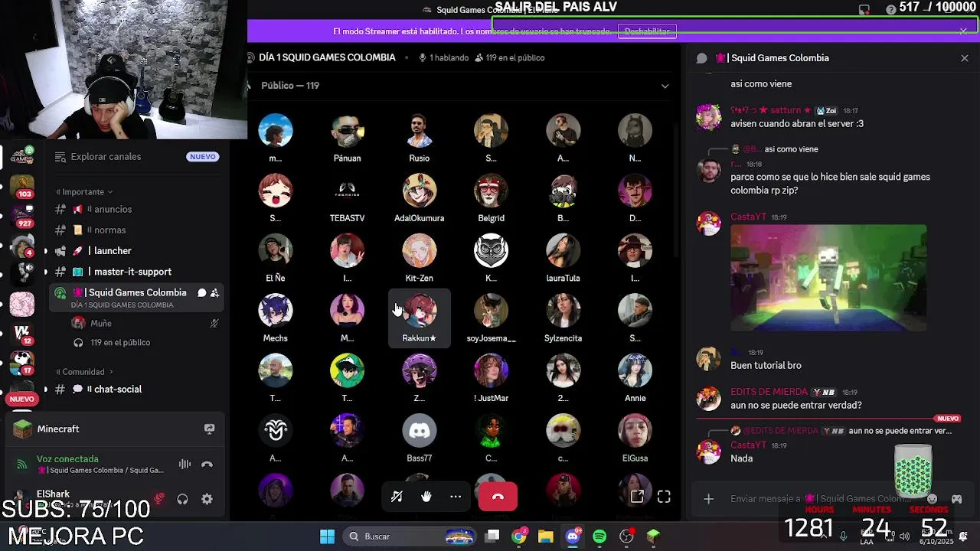Leave the stage with red hang-up button
980x551 pixels.
click(x=498, y=497)
